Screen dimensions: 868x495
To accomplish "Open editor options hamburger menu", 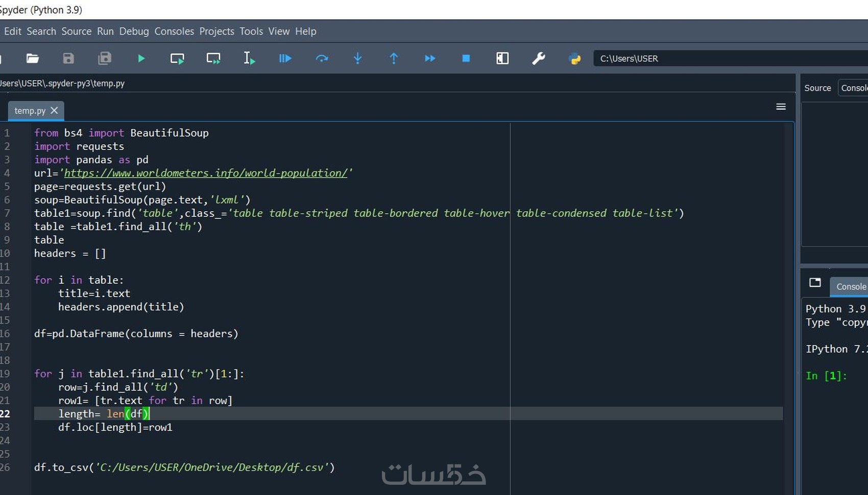I will (781, 107).
